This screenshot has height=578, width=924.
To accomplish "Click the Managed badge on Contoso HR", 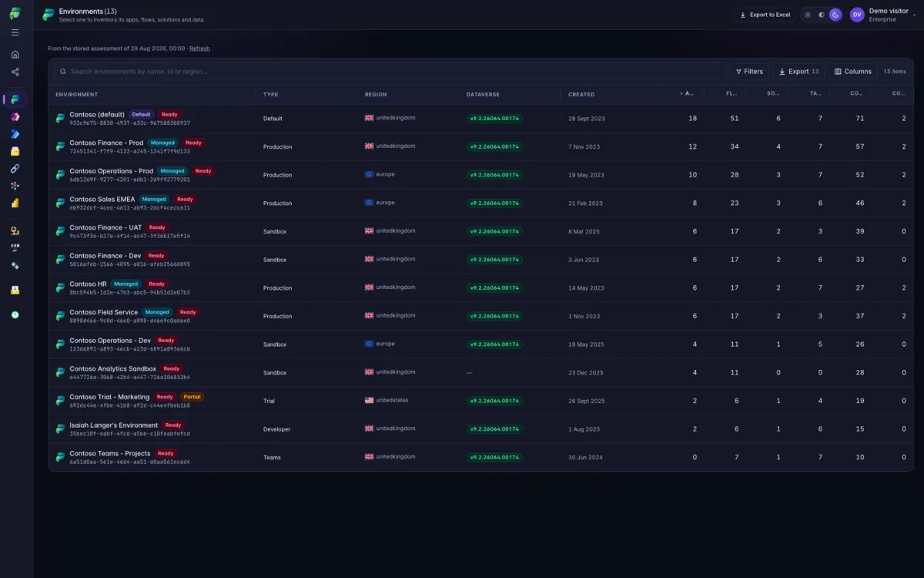I will (126, 284).
